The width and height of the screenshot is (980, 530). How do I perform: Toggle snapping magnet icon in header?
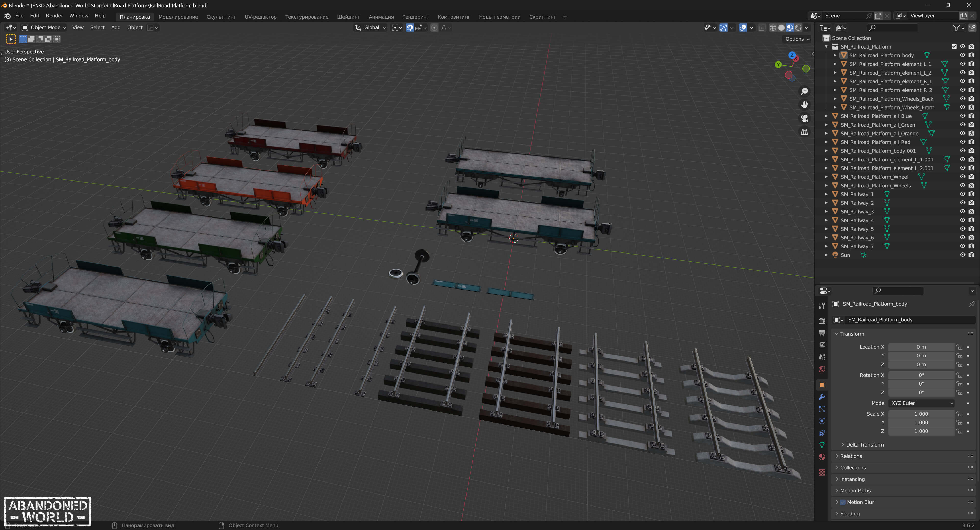pos(410,27)
